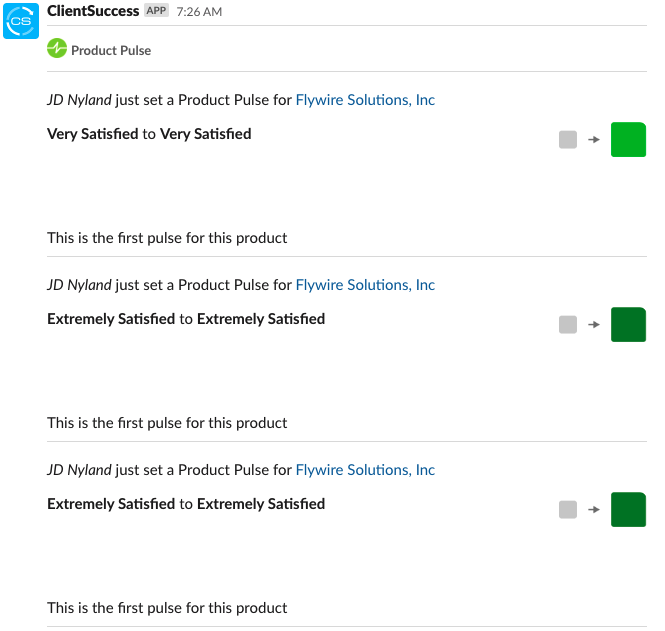This screenshot has width=665, height=631.
Task: Click gray previous-state square in third pulse
Action: click(x=568, y=509)
